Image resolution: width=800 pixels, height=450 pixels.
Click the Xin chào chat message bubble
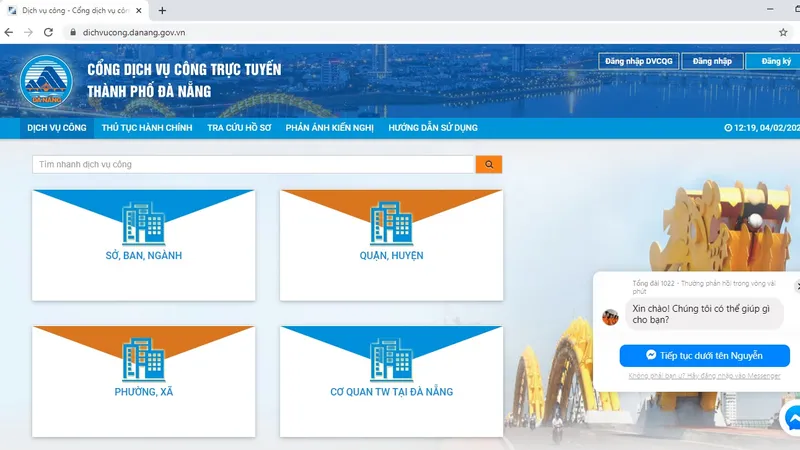coord(705,314)
